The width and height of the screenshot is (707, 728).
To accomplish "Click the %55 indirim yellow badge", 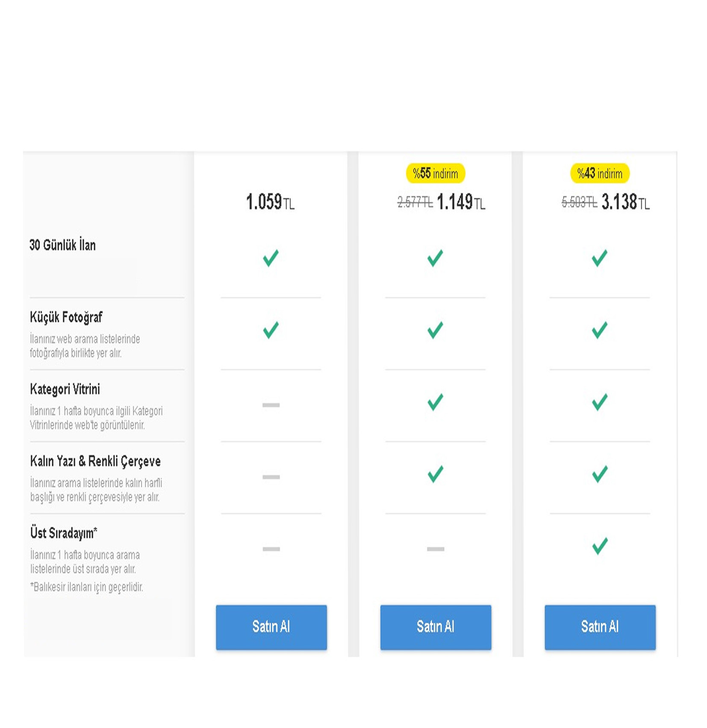I will click(435, 173).
